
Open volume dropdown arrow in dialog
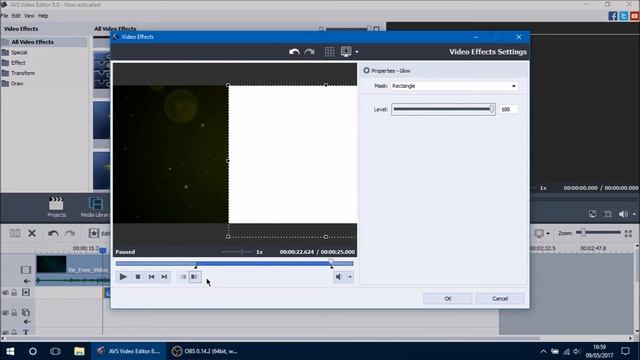[x=350, y=277]
